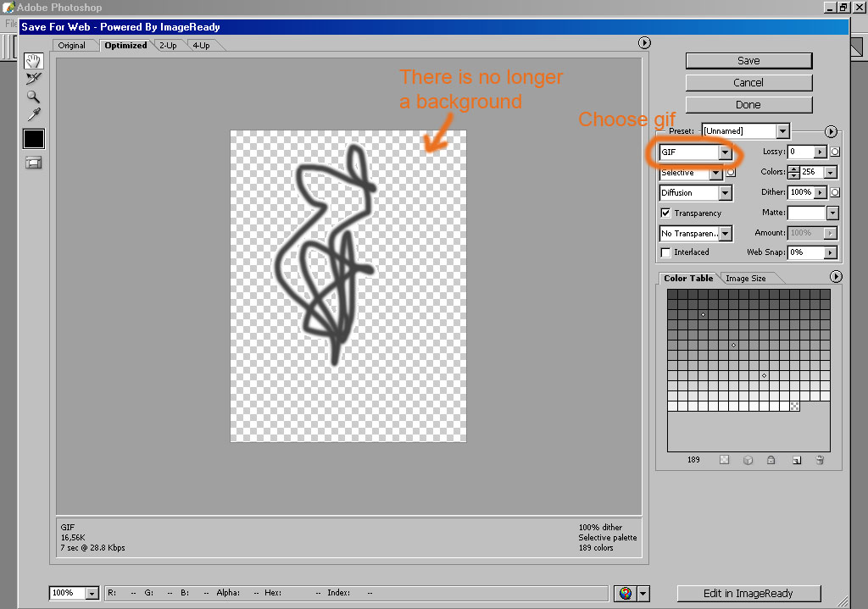Click the trash icon under color table
The image size is (868, 609).
click(820, 460)
